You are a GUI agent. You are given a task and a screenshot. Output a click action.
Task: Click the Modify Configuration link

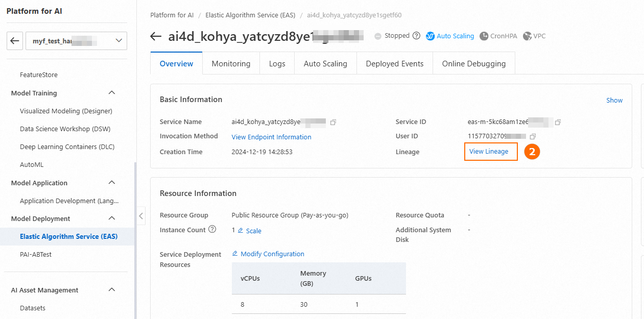[272, 254]
